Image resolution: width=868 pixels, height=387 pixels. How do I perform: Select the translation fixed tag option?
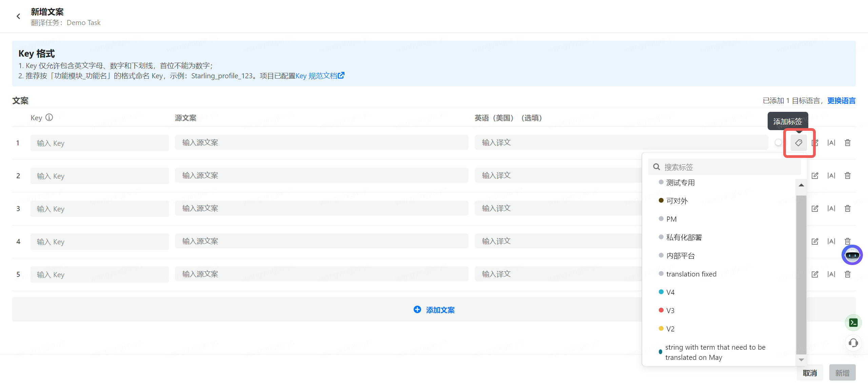coord(691,274)
